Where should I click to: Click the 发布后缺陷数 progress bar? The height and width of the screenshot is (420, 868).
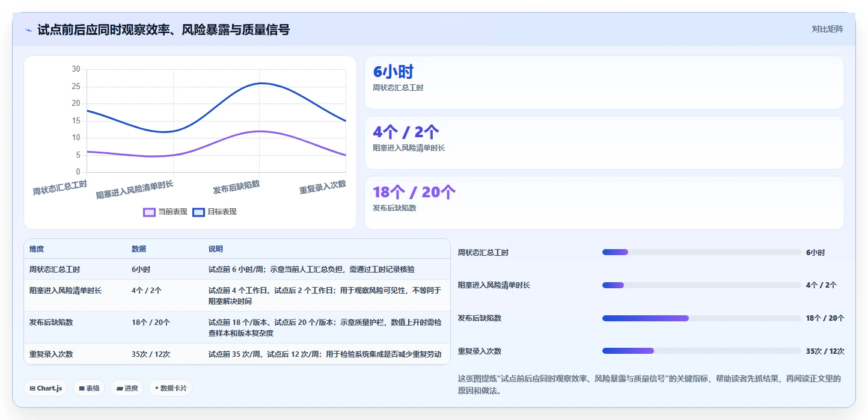(701, 318)
